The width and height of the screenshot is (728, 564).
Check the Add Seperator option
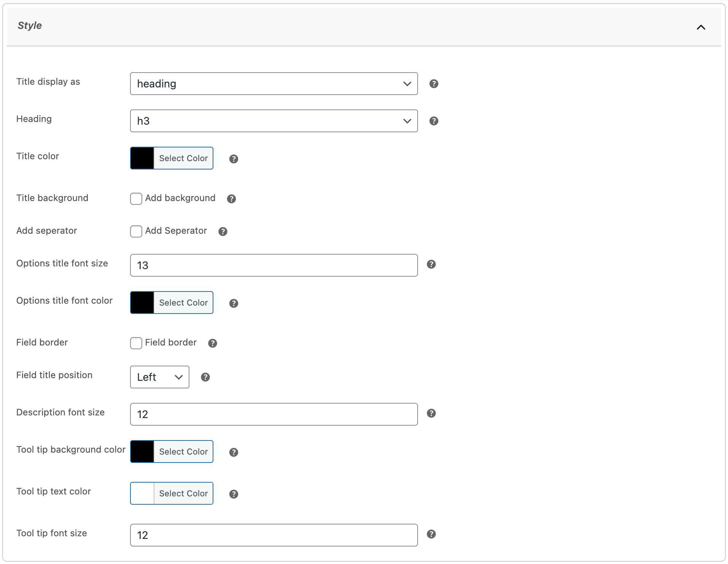(x=136, y=231)
